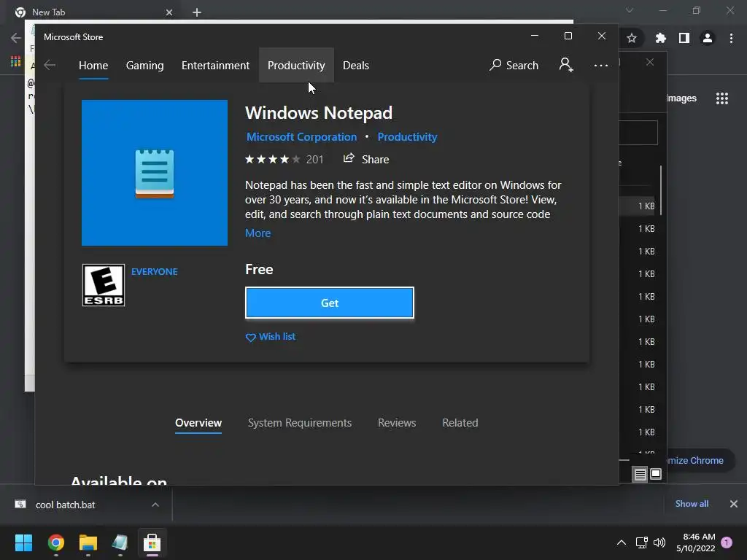Viewport: 747px width, 560px height.
Task: Switch to the Gaming tab
Action: (x=145, y=65)
